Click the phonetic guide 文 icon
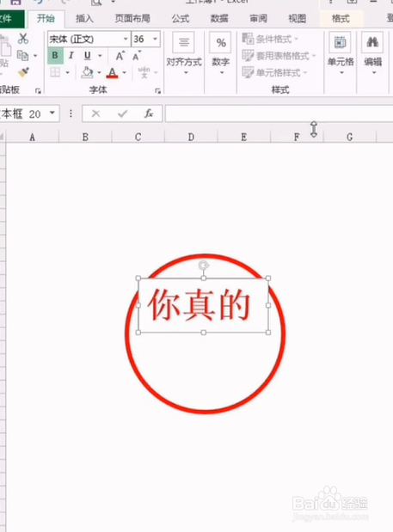 [144, 72]
